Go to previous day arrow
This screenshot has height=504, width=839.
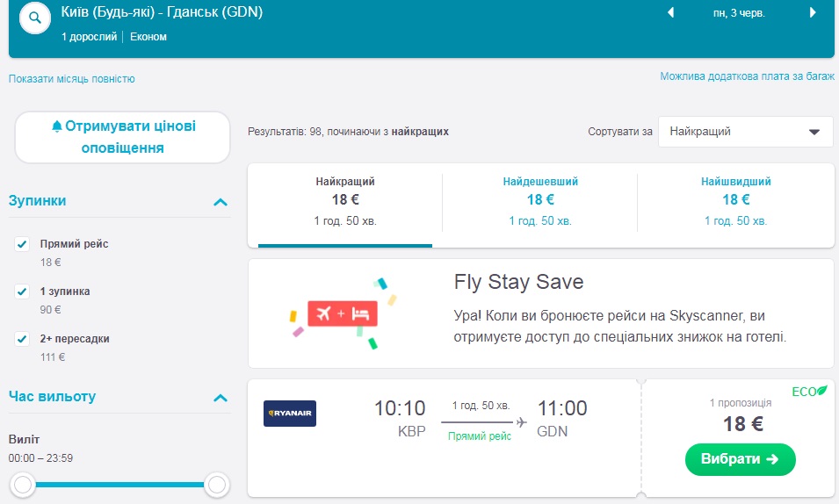click(671, 13)
